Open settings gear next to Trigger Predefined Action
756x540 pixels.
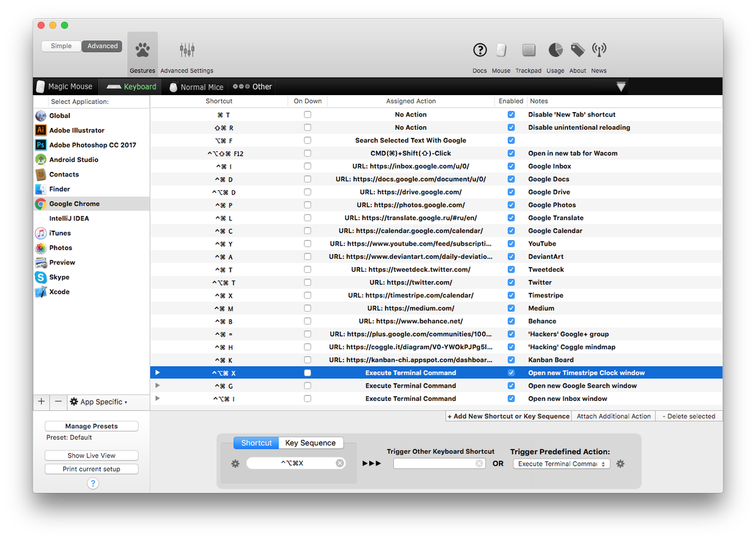(620, 463)
